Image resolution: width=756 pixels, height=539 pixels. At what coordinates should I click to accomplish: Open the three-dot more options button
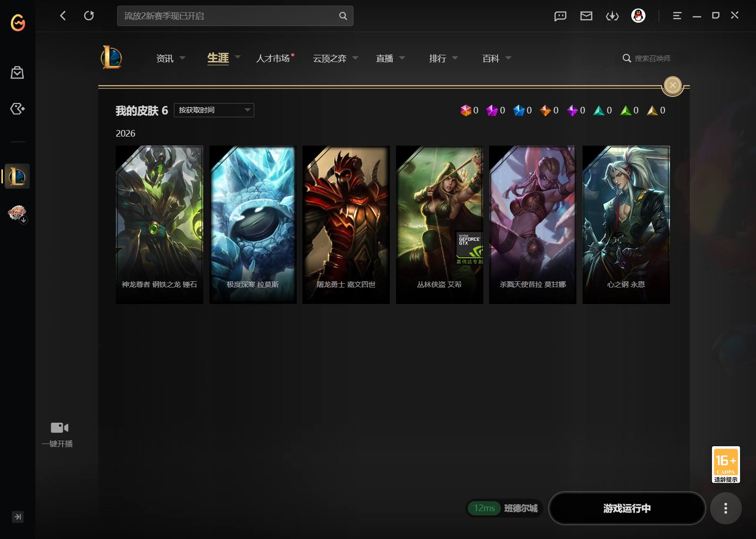(x=726, y=508)
